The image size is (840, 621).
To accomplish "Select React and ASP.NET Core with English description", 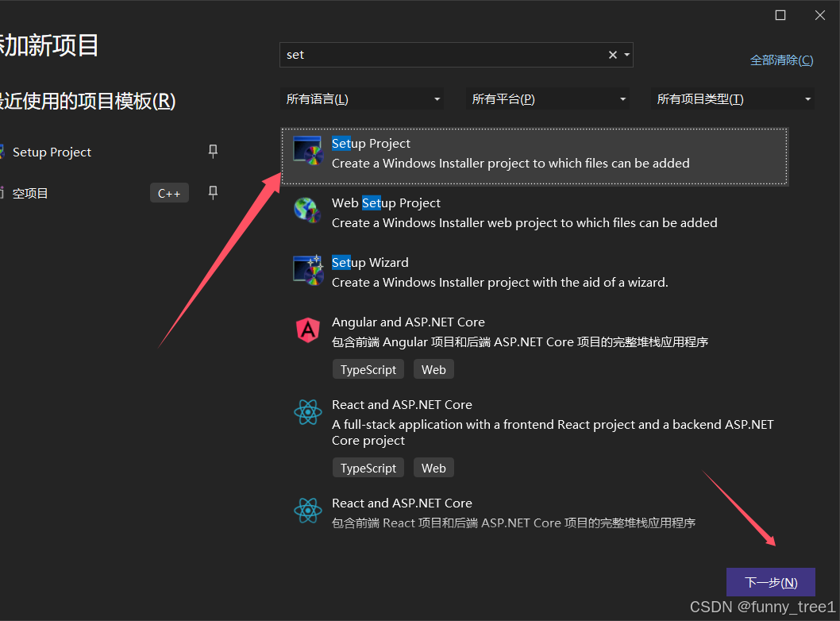I will [x=402, y=404].
